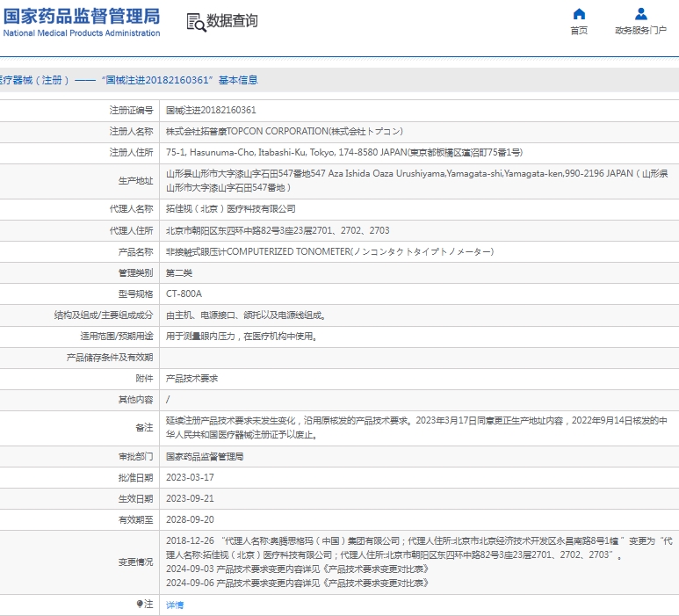Viewport: 679px width, 616px height.
Task: Click the 2018-12-26 change record entry
Action: 419,548
